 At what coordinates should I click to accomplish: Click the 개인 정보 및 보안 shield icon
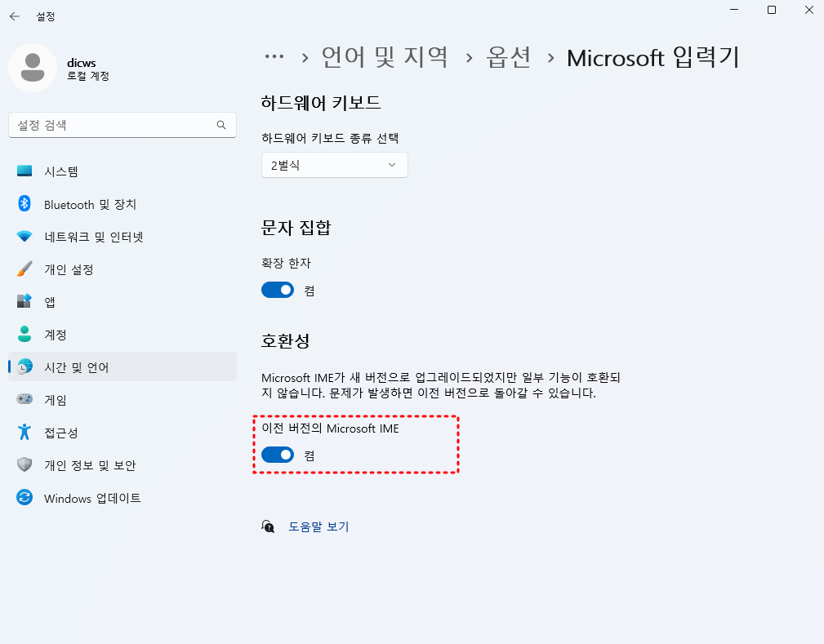click(24, 464)
